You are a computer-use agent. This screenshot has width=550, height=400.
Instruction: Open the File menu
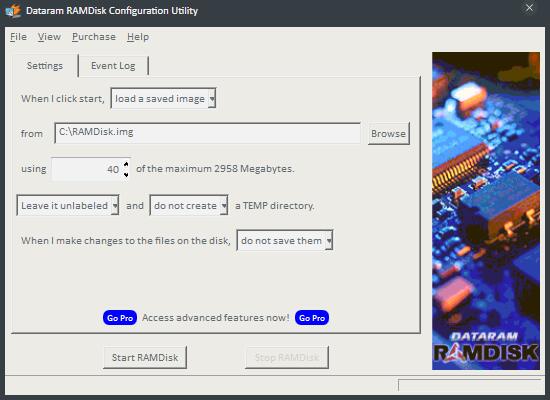coord(18,37)
